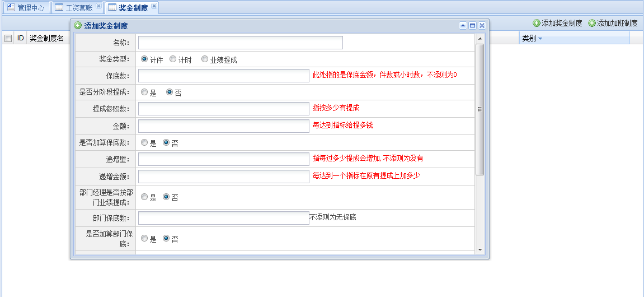644x297 pixels.
Task: Click the scroll-up arrow in the dialog
Action: coord(480,39)
